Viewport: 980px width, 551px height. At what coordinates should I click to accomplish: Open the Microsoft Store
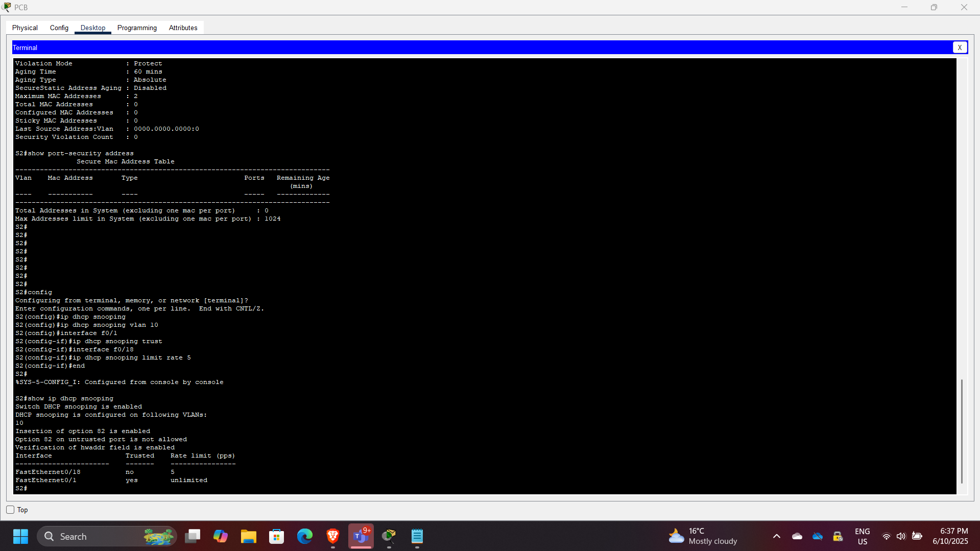pos(276,536)
